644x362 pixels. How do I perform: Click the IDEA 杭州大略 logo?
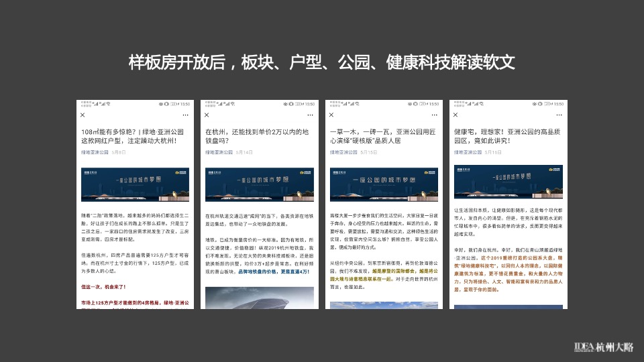603,347
